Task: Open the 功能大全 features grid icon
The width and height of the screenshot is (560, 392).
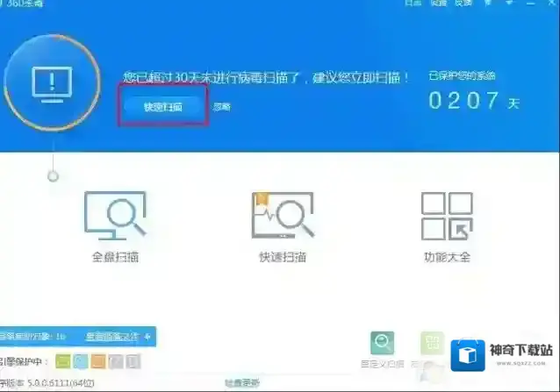Action: click(447, 215)
